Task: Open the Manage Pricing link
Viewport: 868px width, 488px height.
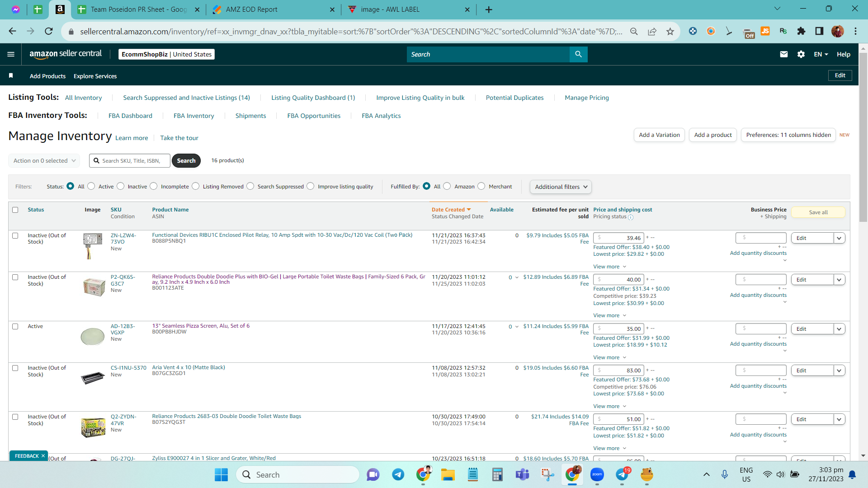Action: [587, 98]
